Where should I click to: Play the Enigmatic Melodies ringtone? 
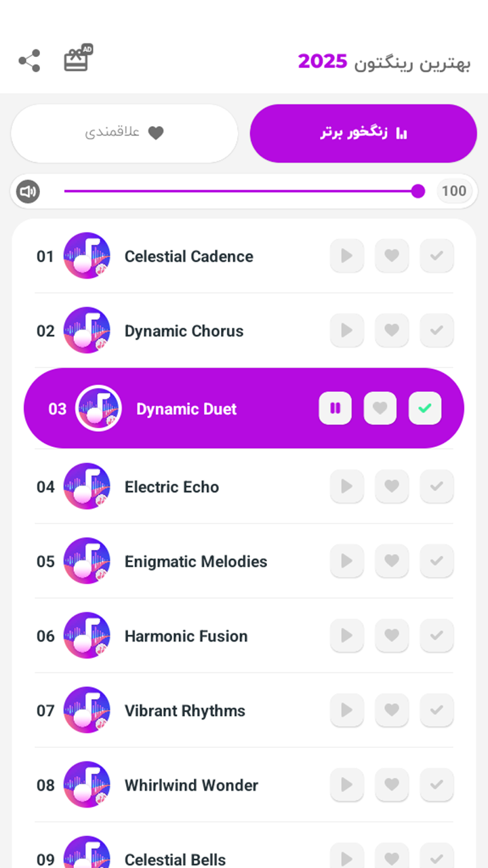[x=347, y=561]
